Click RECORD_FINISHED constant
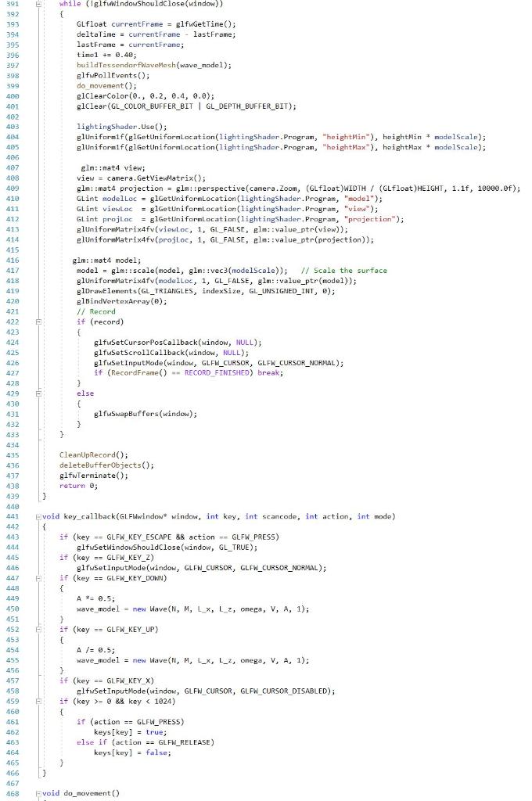Viewport: 532px width, 801px height. [x=217, y=373]
